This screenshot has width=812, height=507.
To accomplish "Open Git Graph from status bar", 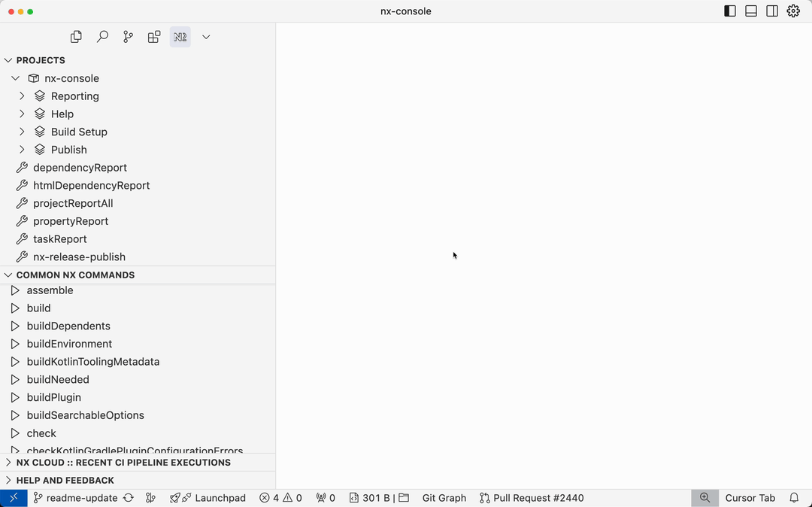I will click(444, 498).
